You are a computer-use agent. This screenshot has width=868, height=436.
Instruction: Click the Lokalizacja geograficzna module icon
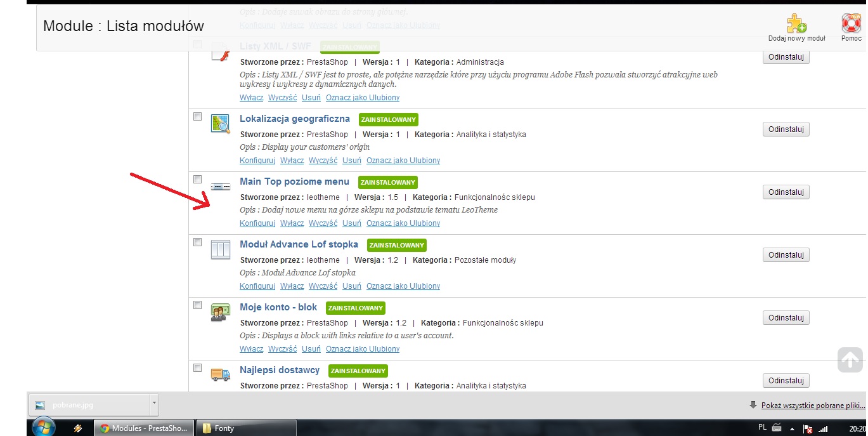pyautogui.click(x=220, y=123)
